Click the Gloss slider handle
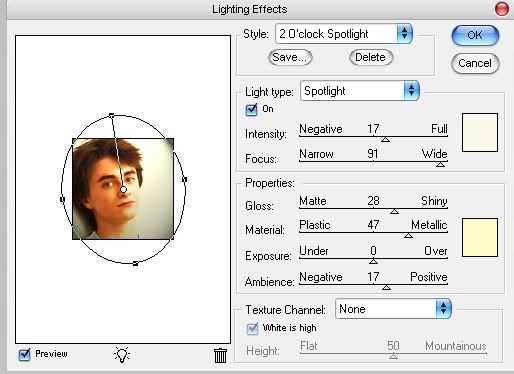This screenshot has height=374, width=514. tap(394, 211)
